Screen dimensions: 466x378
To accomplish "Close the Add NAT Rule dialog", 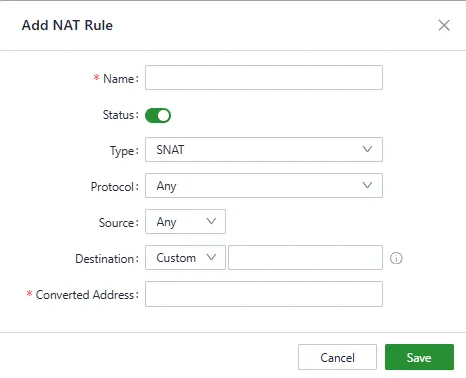I will pos(444,25).
